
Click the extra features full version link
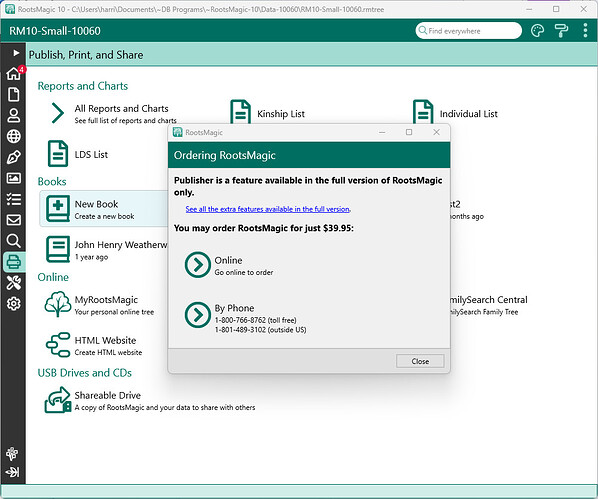click(268, 209)
